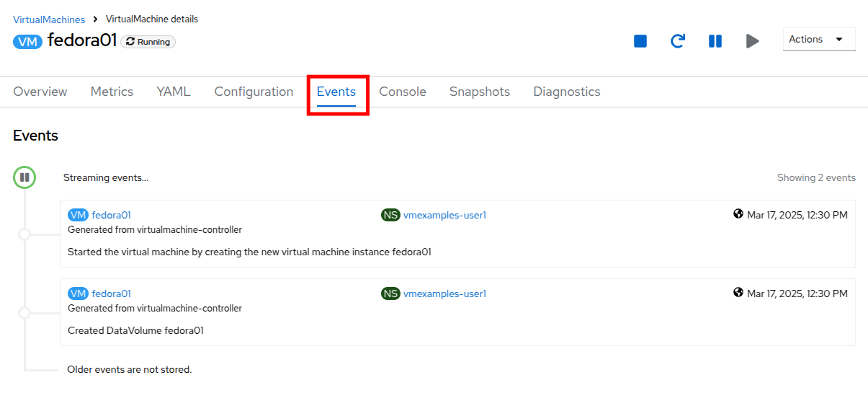The image size is (868, 406).
Task: Click the VirtualMachines breadcrumb link
Action: 49,19
